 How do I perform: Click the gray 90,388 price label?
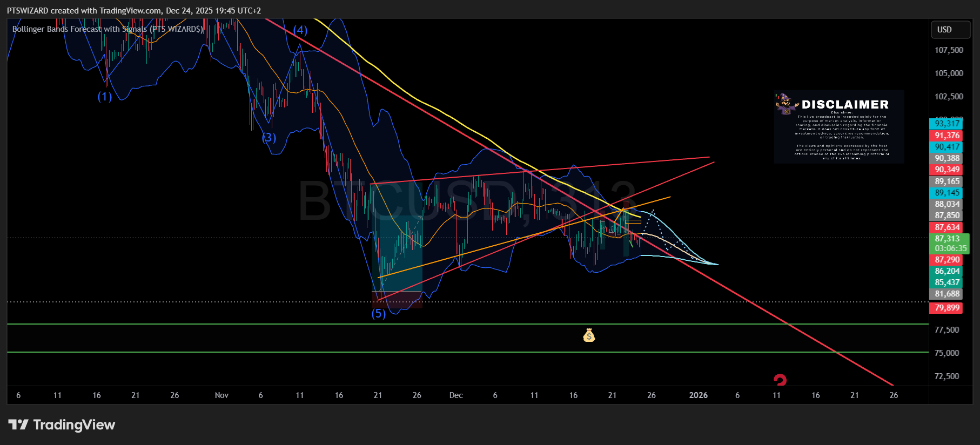tap(947, 158)
